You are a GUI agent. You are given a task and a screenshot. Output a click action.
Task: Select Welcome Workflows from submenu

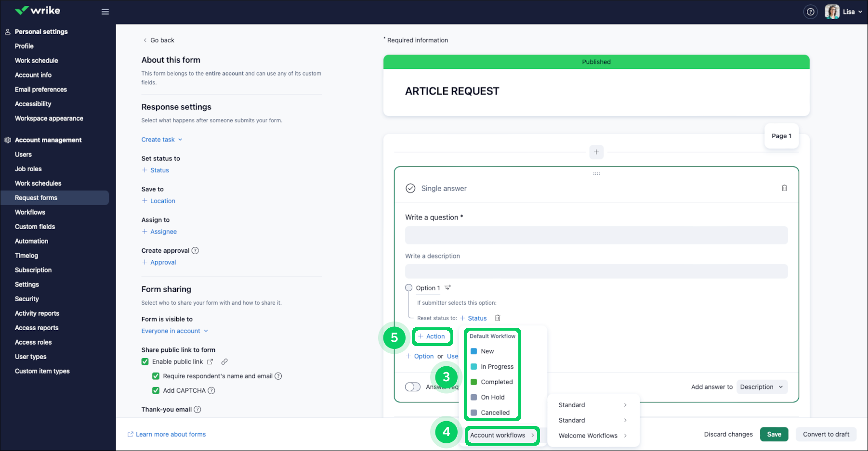click(588, 436)
